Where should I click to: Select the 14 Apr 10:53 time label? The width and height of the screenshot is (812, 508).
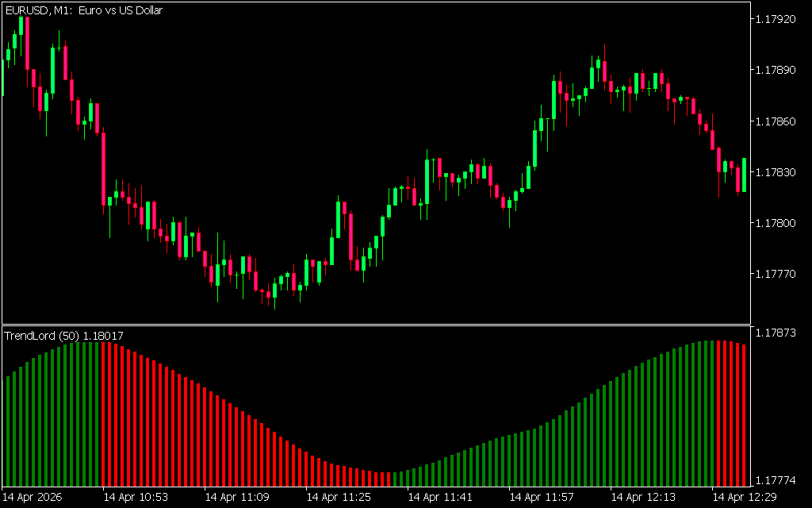136,497
